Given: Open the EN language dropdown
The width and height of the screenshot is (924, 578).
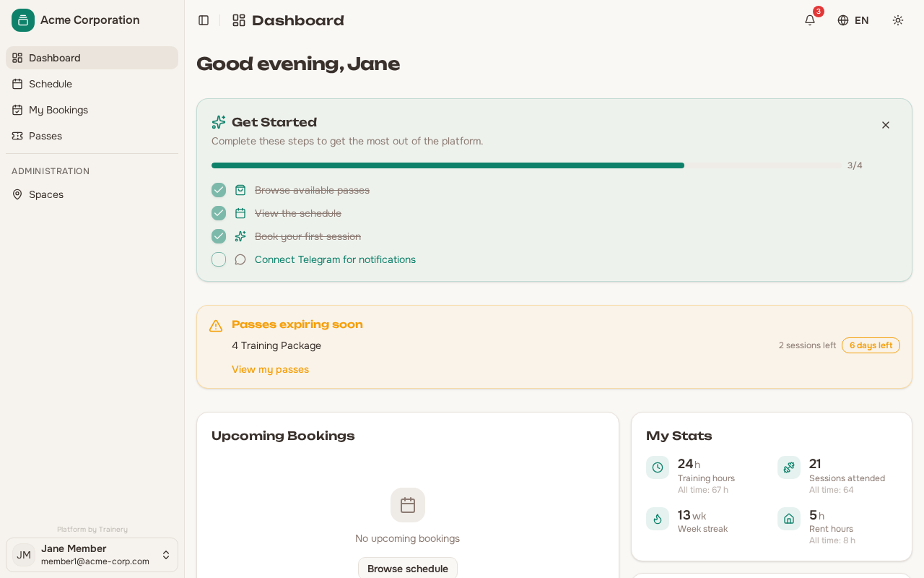Looking at the screenshot, I should 853,20.
